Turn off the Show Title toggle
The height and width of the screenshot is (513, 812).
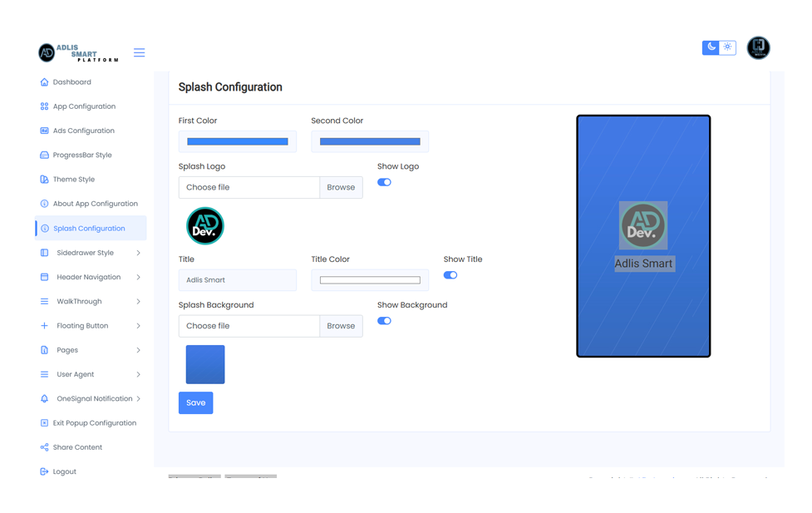[x=450, y=275]
